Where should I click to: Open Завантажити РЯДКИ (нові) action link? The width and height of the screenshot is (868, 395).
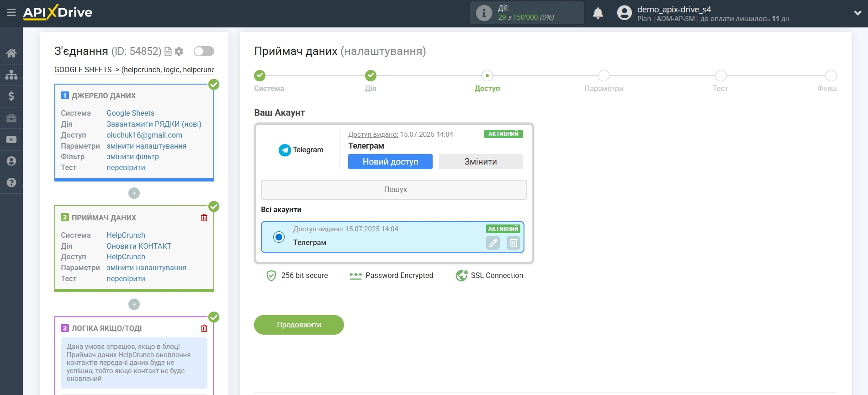(154, 124)
